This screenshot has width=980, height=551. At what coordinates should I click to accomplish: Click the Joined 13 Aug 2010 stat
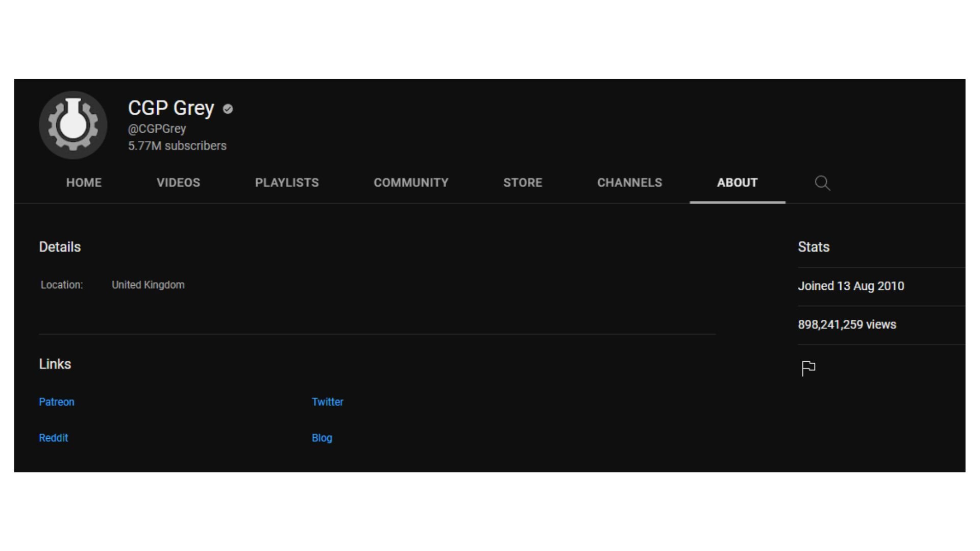pos(851,286)
